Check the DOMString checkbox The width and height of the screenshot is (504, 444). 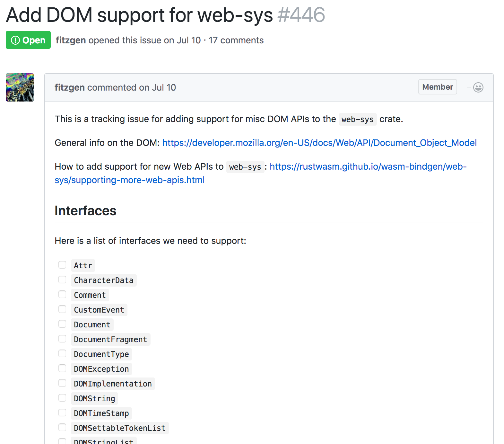[62, 398]
